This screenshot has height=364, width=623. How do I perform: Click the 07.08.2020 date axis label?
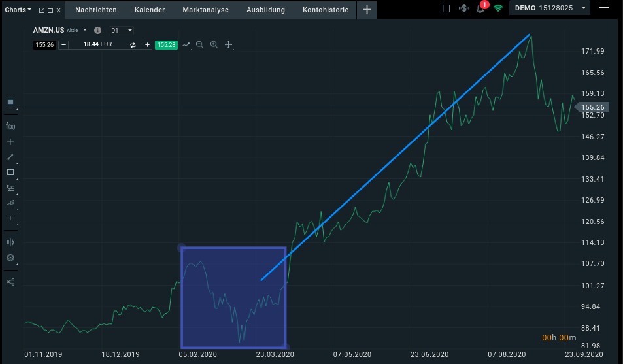(x=507, y=354)
